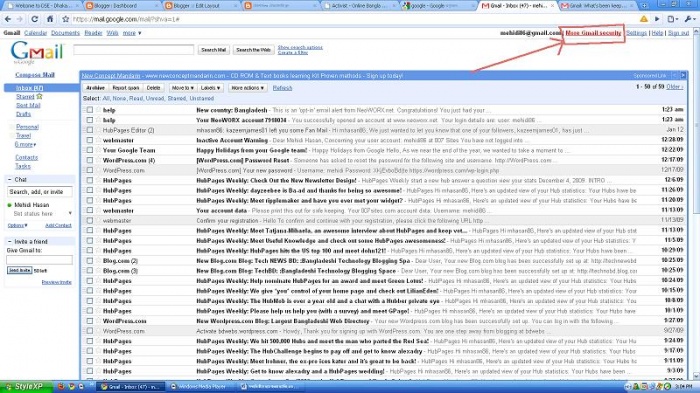
Task: Switch to the 'Welcome to DSE' tab
Action: pyautogui.click(x=42, y=6)
